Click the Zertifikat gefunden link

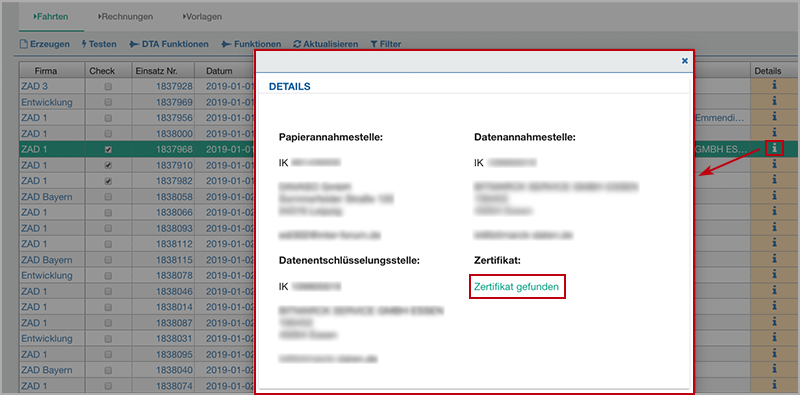tap(516, 287)
